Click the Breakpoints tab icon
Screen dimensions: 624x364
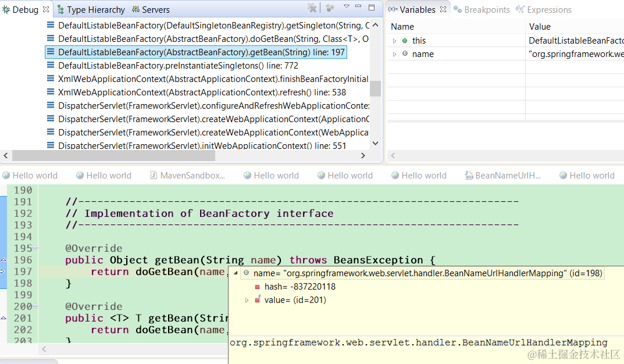click(458, 9)
